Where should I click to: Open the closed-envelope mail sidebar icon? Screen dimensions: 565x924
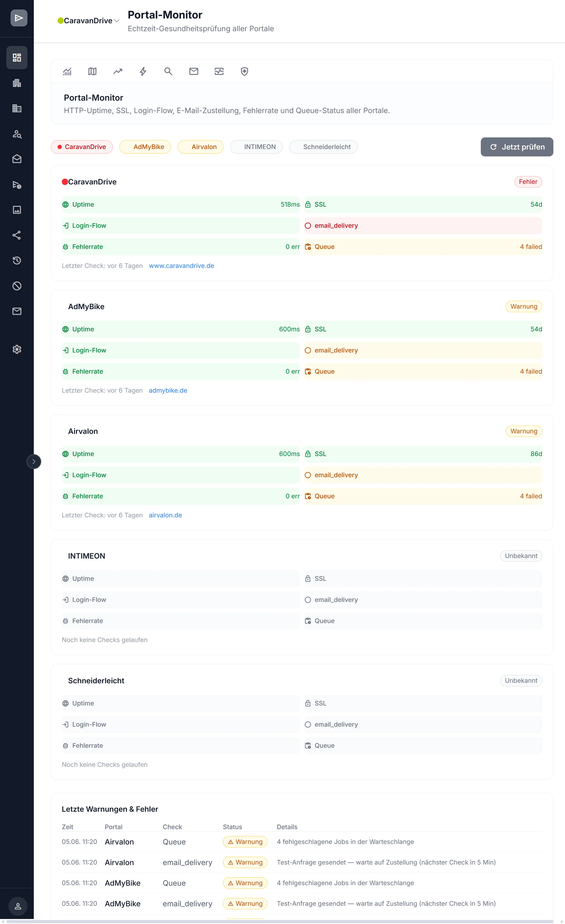coord(17,311)
